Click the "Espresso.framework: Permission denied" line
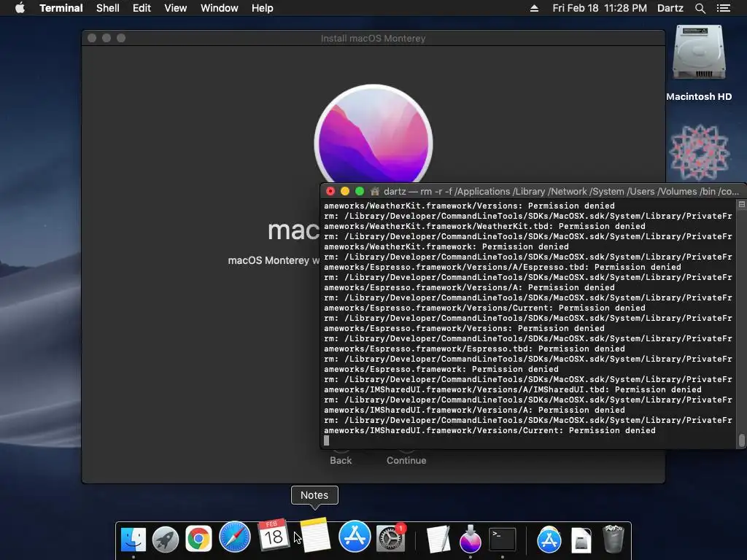This screenshot has width=747, height=560. coord(441,369)
